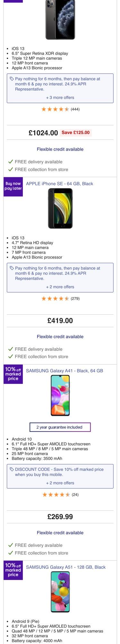Screen dimensions: 120x644
Task: Click 'Flexible credit available' under the £419.00 price
Action: 60,336
